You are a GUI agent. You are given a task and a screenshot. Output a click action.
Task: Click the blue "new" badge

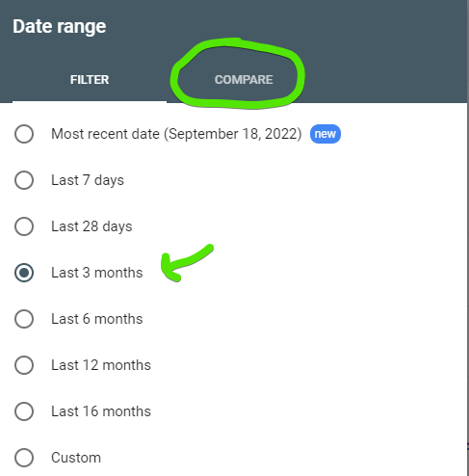(x=326, y=134)
